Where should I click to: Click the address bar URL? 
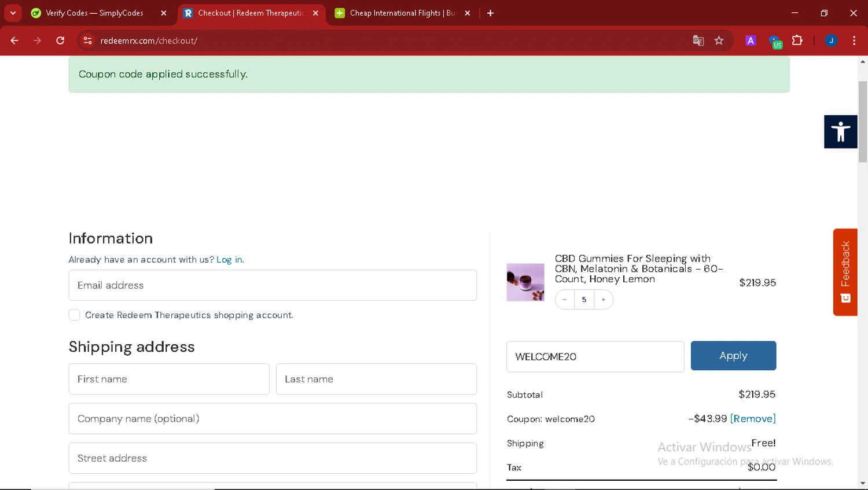click(x=149, y=40)
